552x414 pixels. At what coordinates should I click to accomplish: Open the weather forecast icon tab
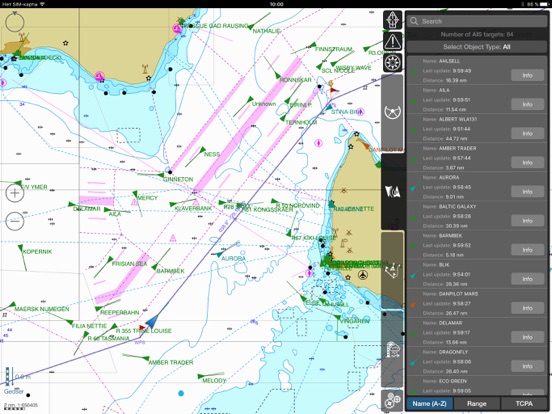[393, 349]
